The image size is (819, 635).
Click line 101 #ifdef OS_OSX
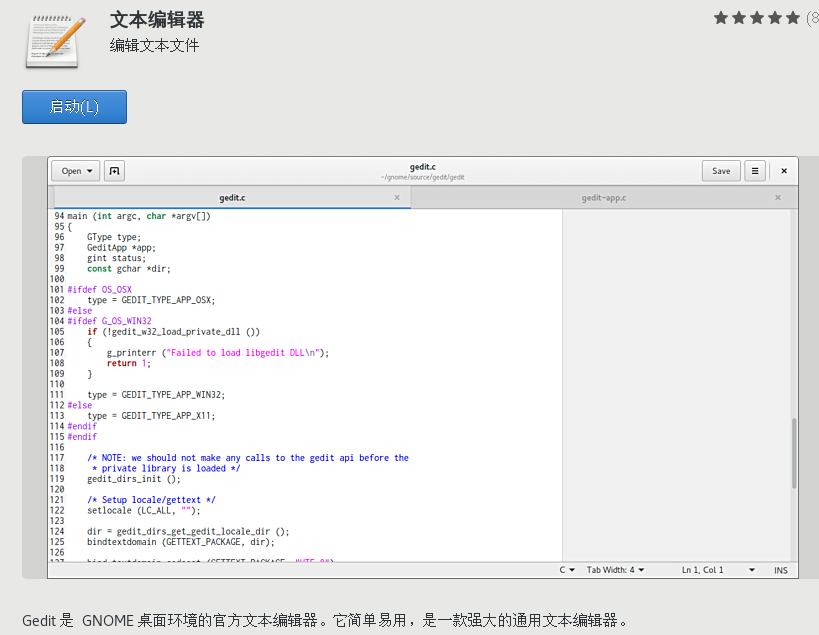click(99, 289)
